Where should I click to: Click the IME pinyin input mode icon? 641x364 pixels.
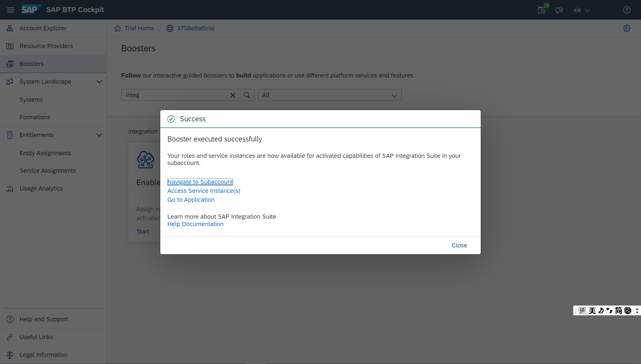pos(582,310)
